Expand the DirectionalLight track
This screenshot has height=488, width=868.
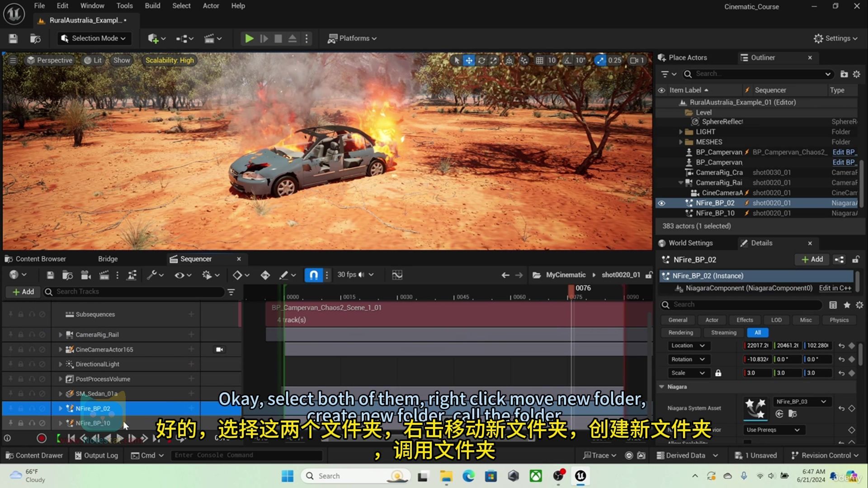click(x=61, y=364)
